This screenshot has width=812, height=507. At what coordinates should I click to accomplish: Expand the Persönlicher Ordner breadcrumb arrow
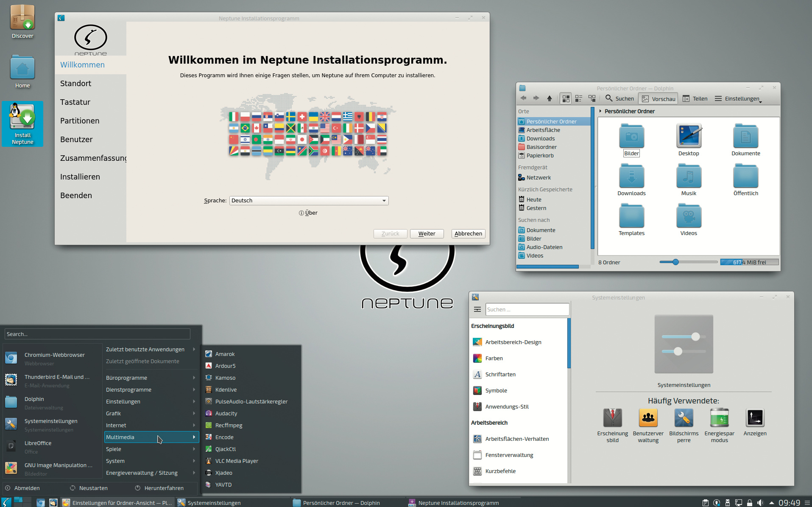tap(600, 111)
